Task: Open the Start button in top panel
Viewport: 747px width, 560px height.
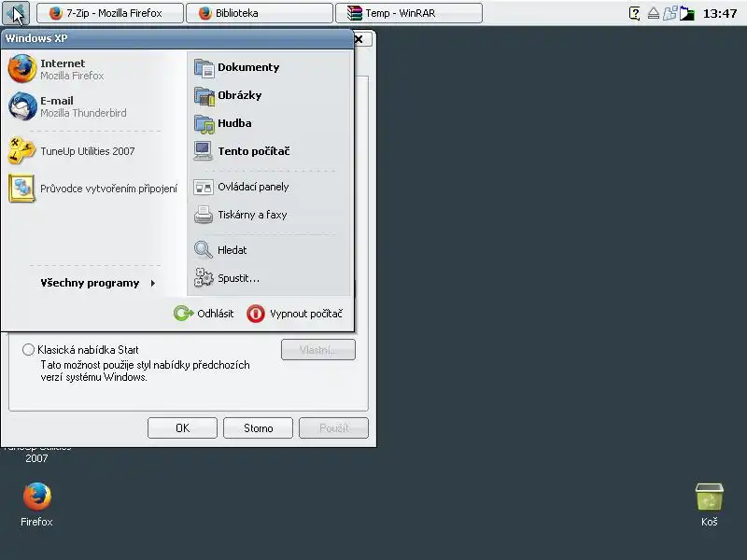Action: click(x=16, y=13)
